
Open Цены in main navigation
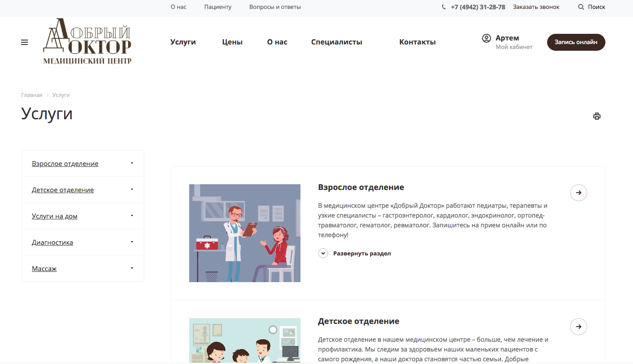[x=232, y=42]
